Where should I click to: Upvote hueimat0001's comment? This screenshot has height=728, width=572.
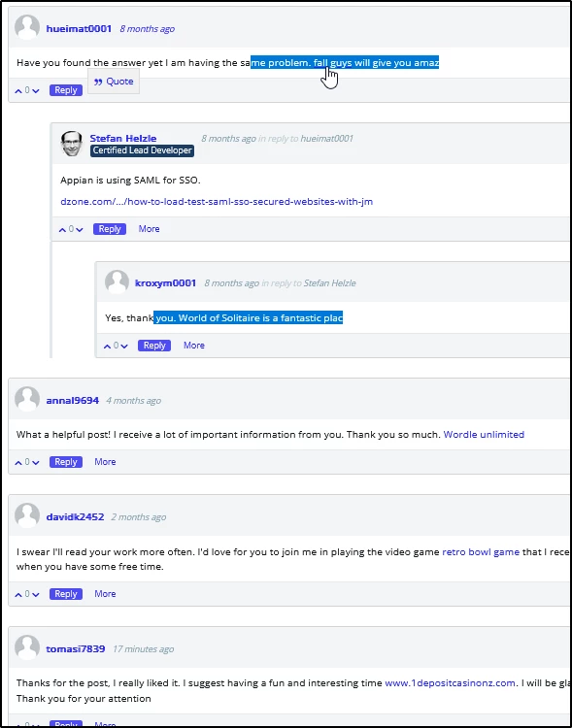tap(18, 91)
